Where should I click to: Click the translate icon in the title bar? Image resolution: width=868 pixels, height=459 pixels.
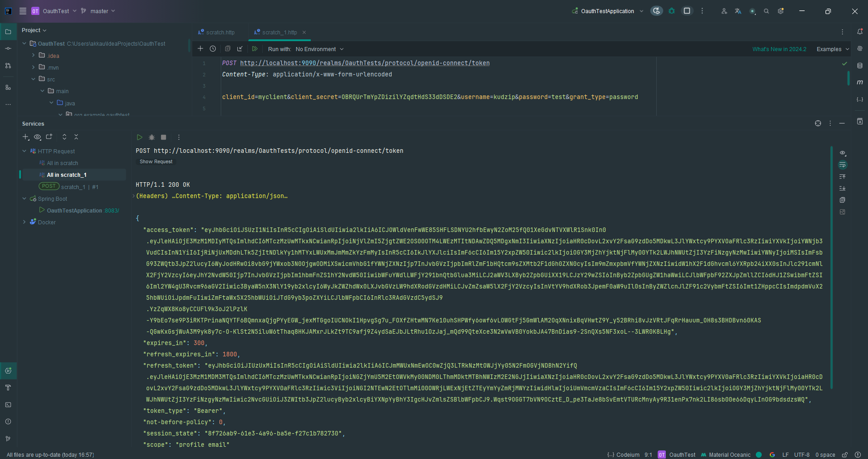[x=738, y=11]
